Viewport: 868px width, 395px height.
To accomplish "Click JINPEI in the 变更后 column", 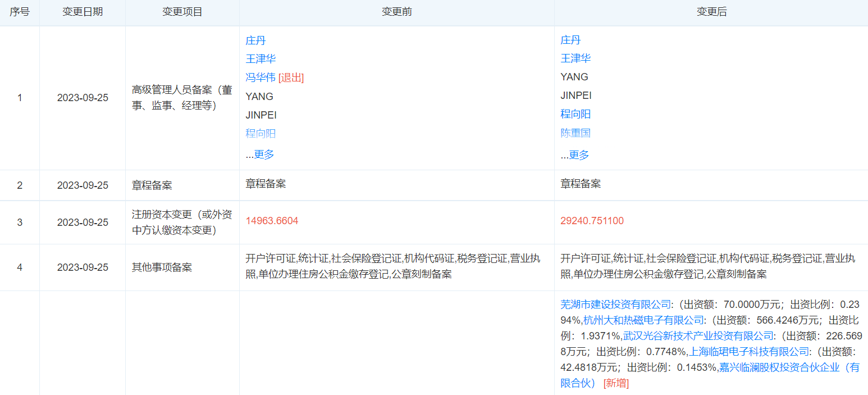I will [576, 96].
